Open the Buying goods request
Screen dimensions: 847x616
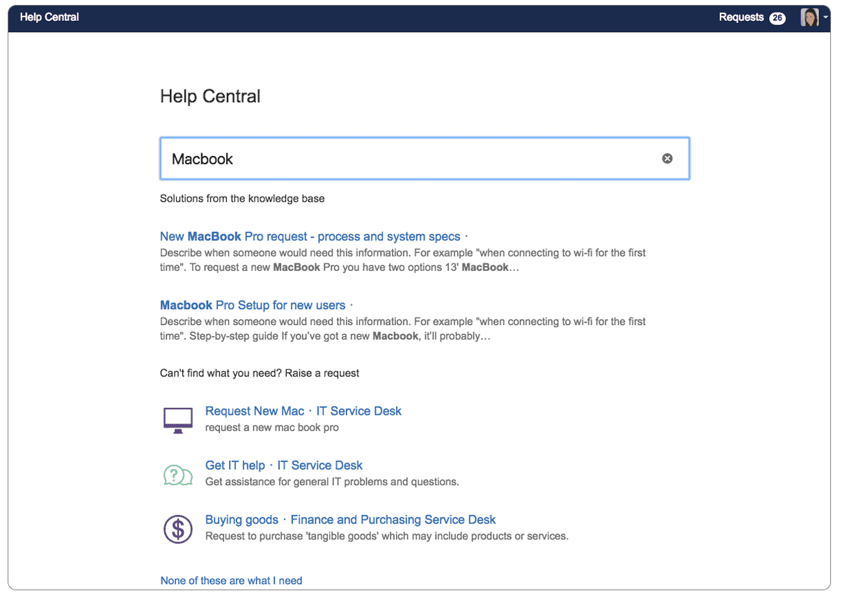[x=242, y=520]
